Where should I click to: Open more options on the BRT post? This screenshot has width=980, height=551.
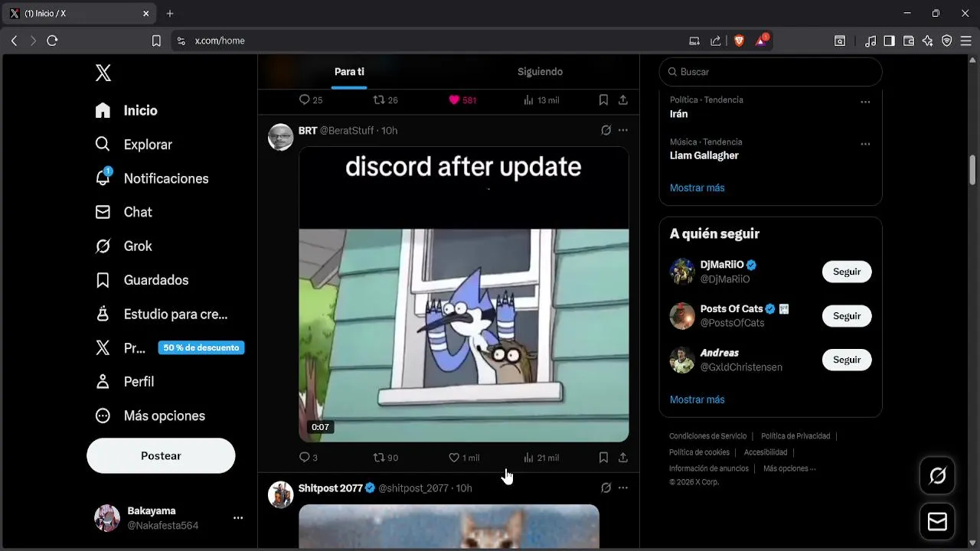(x=623, y=131)
